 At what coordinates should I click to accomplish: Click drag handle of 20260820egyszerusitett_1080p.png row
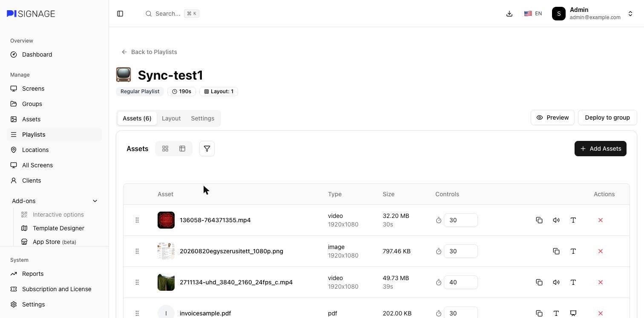point(137,251)
